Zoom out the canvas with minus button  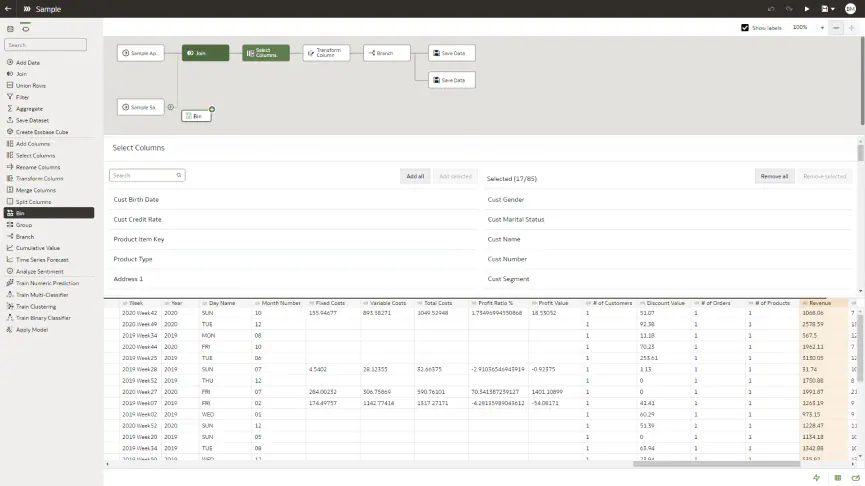click(x=836, y=28)
